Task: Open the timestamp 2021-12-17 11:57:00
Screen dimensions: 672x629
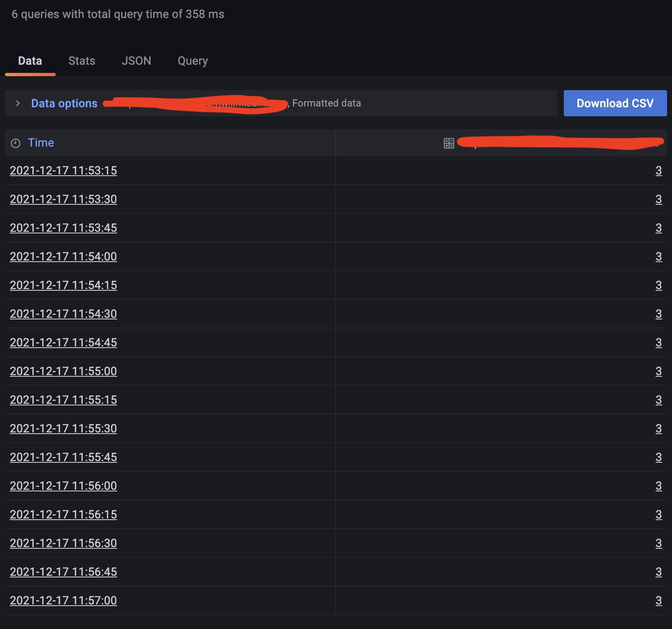Action: (x=63, y=600)
